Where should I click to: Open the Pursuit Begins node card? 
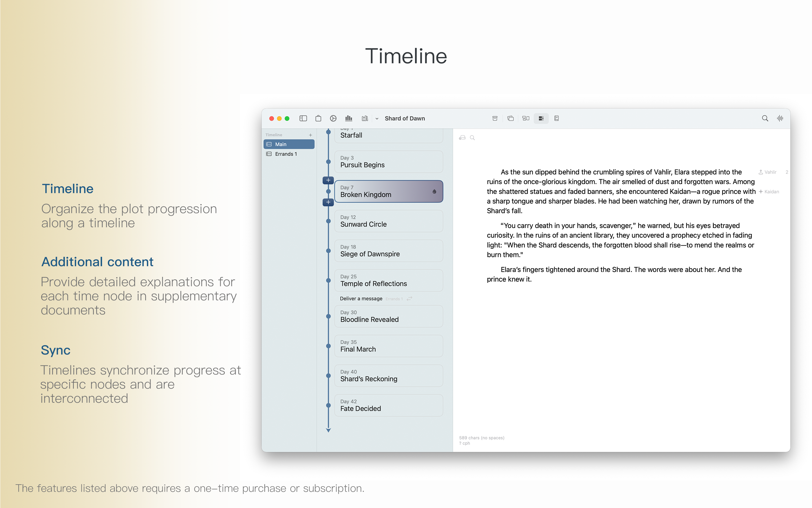pos(389,162)
